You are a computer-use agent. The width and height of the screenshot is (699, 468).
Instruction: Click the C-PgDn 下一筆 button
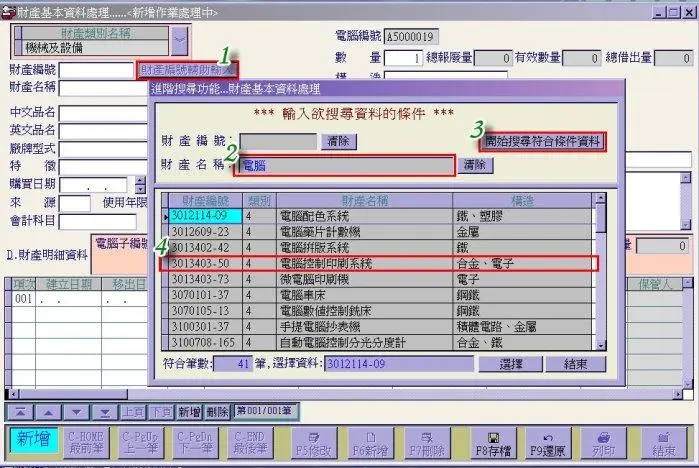pos(195,443)
